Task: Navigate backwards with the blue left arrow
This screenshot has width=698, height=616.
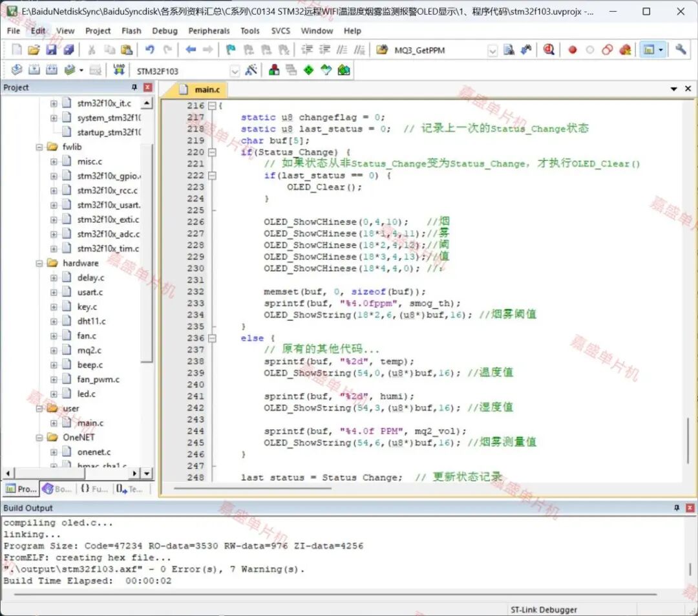Action: pos(191,50)
